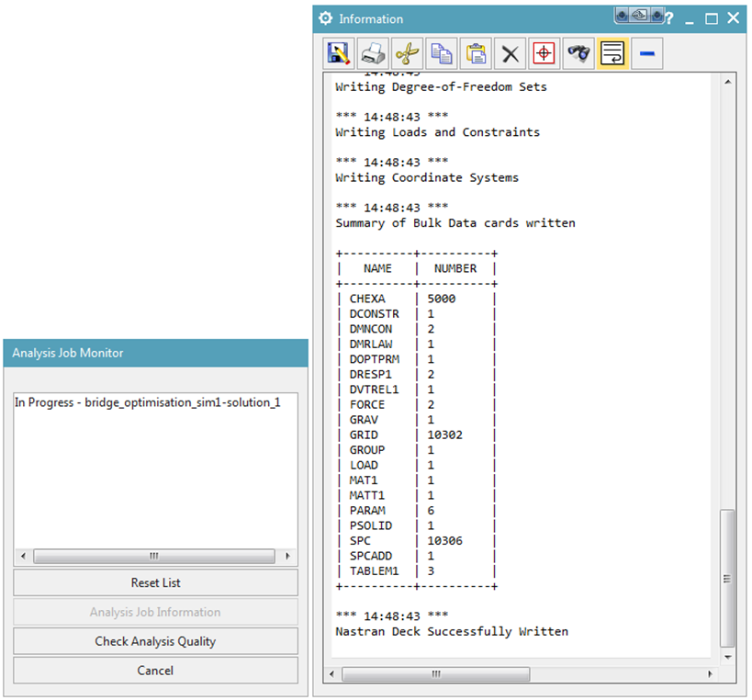The image size is (752, 700).
Task: Select In Progress bridge_optimisation job entry
Action: (x=147, y=402)
